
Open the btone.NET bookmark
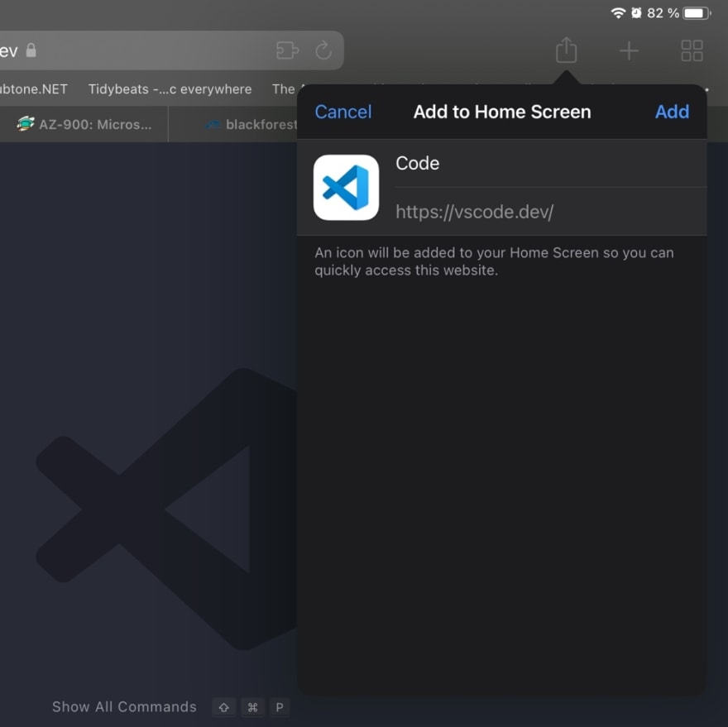[x=34, y=89]
